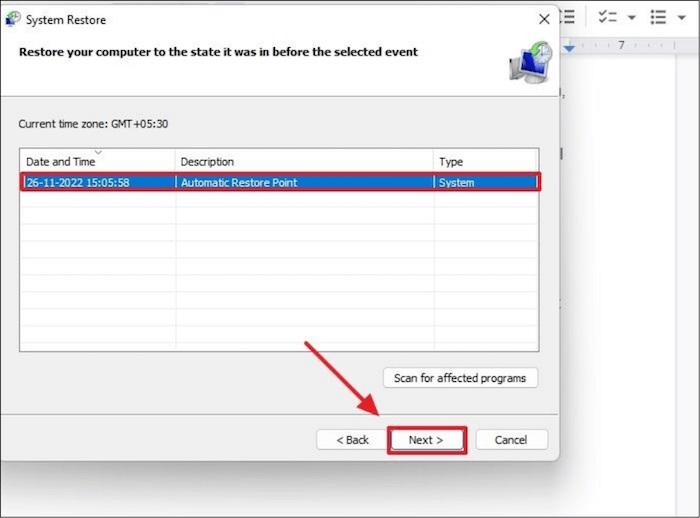
Task: Cancel the System Restore dialog
Action: pos(512,440)
